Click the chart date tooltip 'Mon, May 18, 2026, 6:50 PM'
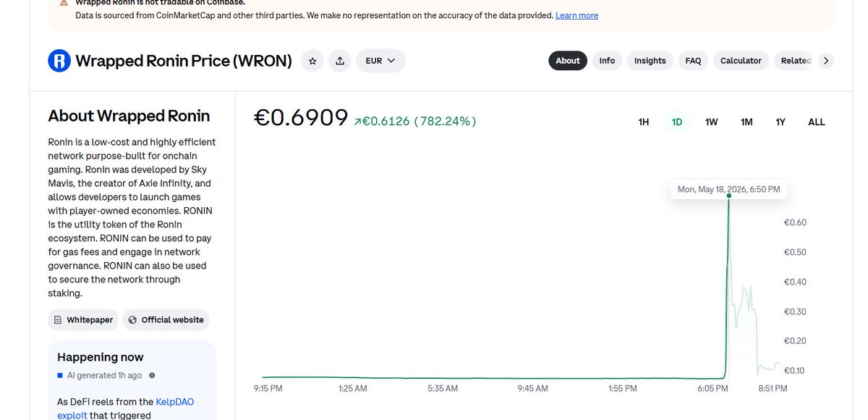Screen dimensions: 868x420 point(728,189)
